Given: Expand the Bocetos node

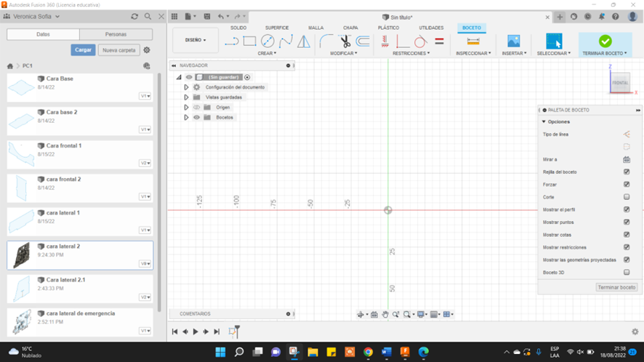Looking at the screenshot, I should tap(186, 118).
